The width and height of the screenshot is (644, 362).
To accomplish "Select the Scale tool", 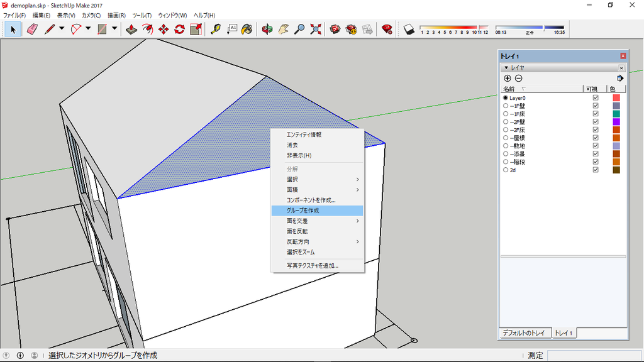I will pyautogui.click(x=196, y=29).
